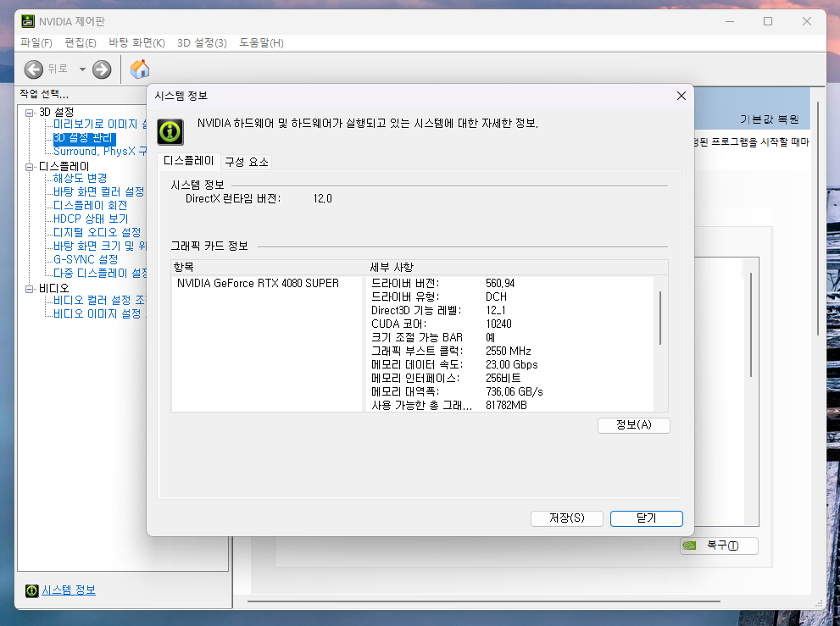Open Surround, PhysX configuration item

point(100,152)
